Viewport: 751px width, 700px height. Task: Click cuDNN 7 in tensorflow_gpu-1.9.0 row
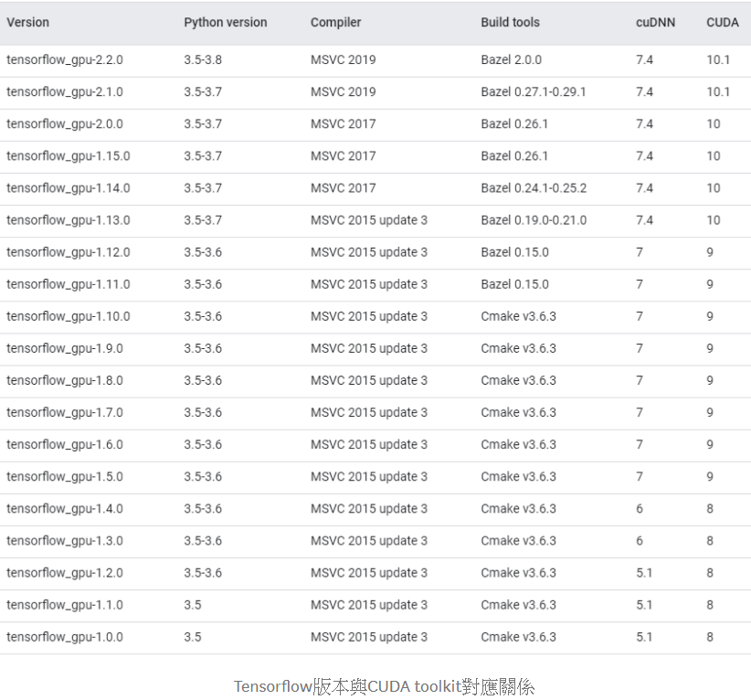coord(640,349)
